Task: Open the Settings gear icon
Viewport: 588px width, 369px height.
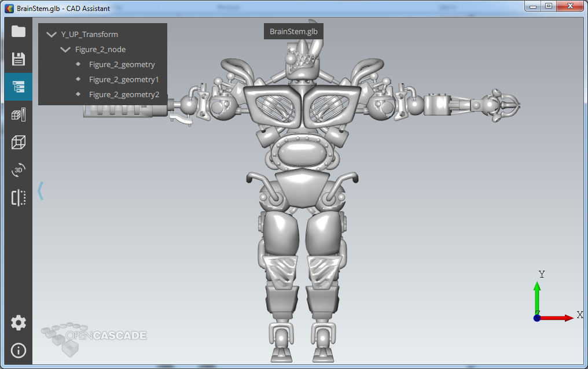Action: click(19, 323)
